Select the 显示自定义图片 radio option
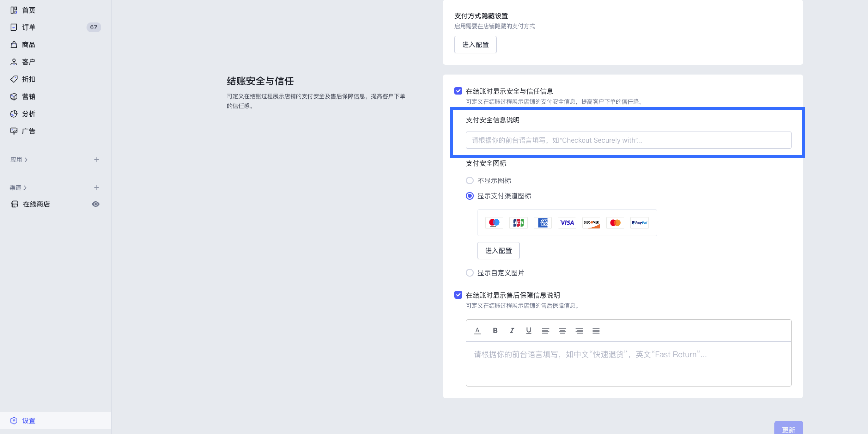The width and height of the screenshot is (868, 434). pos(469,273)
